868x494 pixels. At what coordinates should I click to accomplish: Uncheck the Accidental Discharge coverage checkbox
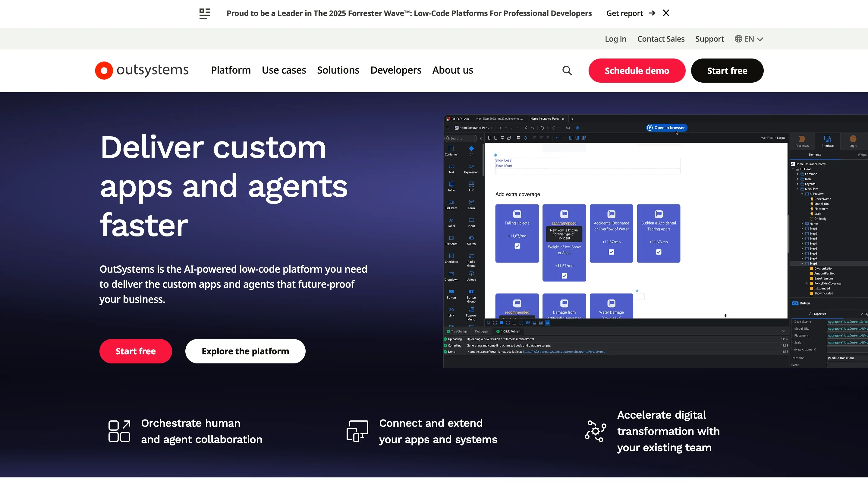(x=611, y=252)
